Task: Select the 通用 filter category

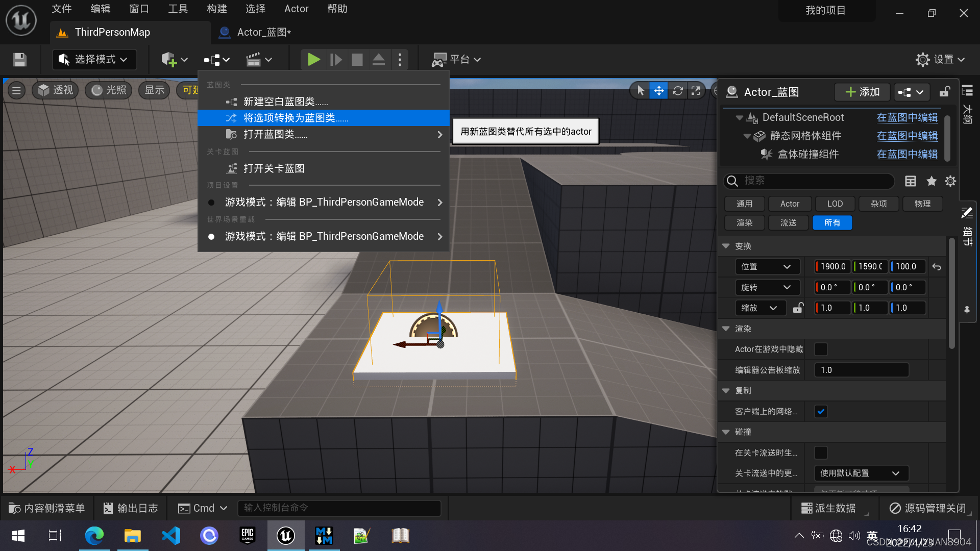Action: [x=744, y=204]
